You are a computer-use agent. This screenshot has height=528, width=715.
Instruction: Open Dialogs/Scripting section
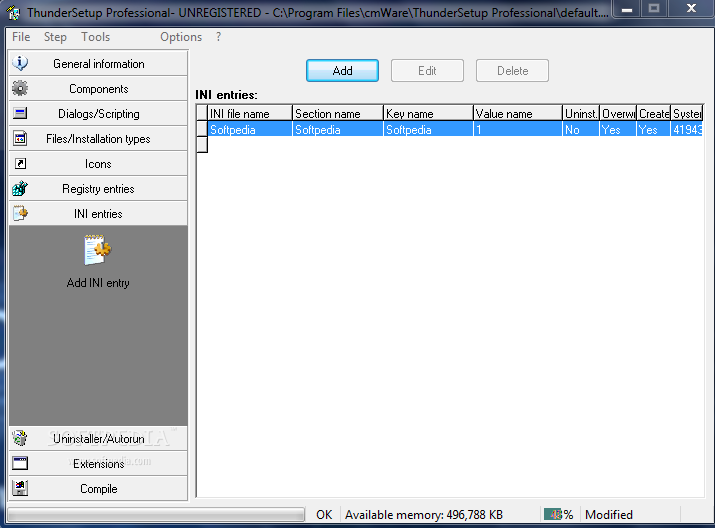click(x=98, y=114)
